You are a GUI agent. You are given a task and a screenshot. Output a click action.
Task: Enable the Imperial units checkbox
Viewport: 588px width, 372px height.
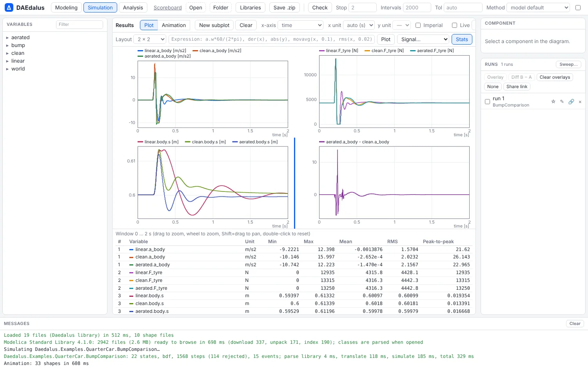coord(418,25)
